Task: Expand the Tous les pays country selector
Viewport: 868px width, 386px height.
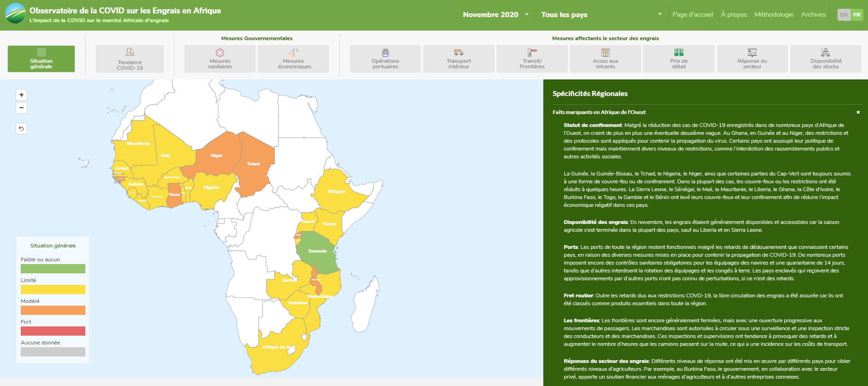Action: (x=601, y=15)
